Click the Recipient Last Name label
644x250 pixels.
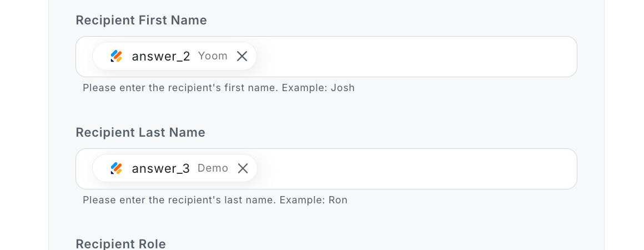tap(140, 133)
